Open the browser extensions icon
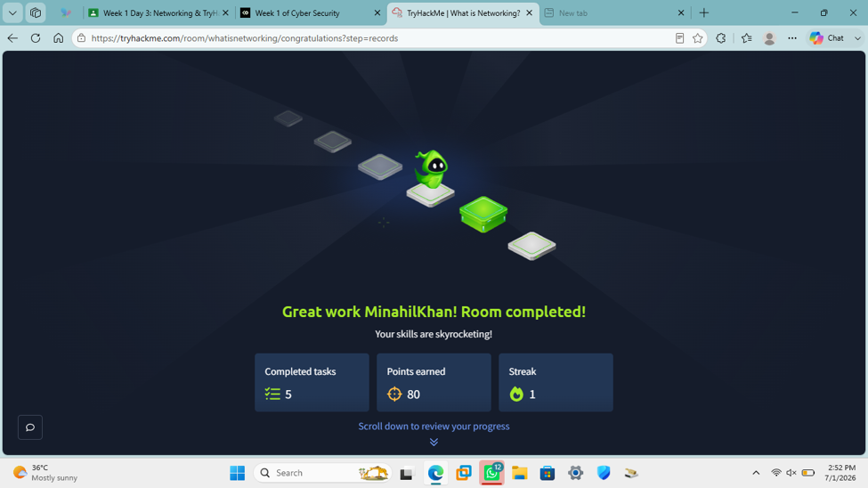 721,38
